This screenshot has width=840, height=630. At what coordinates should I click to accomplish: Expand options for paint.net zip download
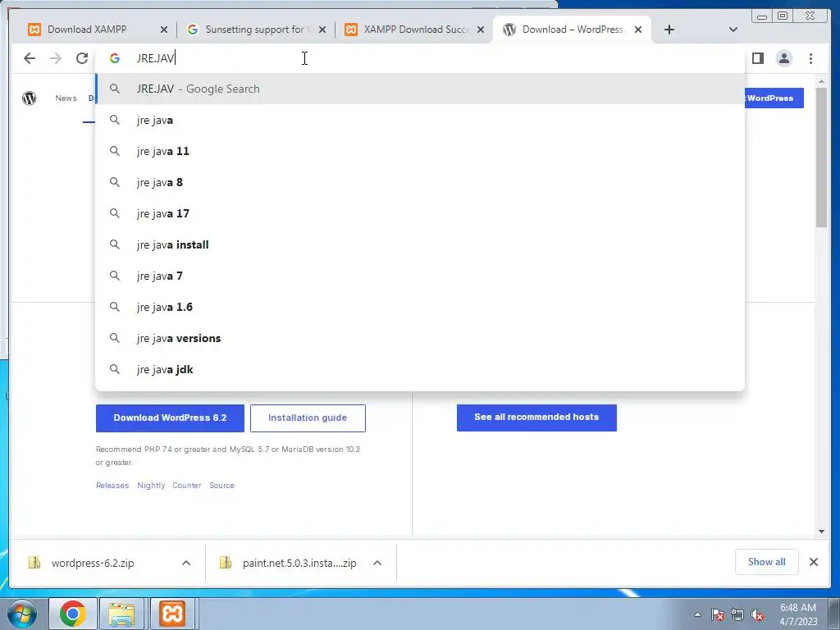tap(377, 563)
